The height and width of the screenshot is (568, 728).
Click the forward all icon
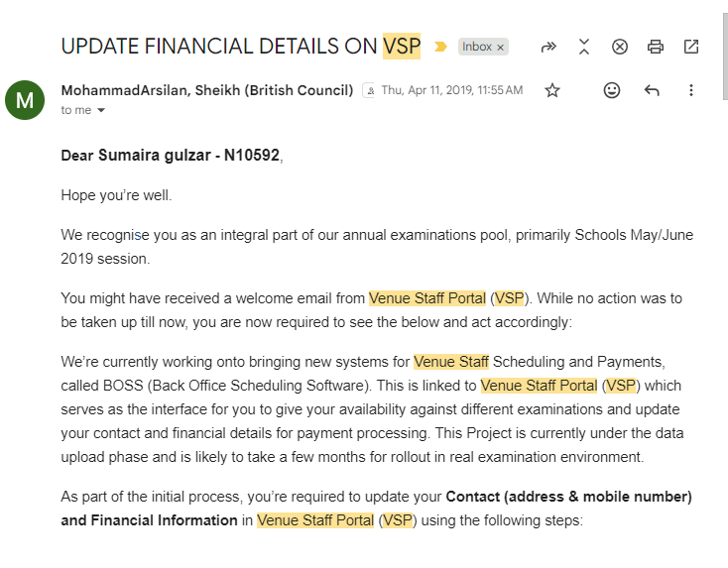click(548, 47)
